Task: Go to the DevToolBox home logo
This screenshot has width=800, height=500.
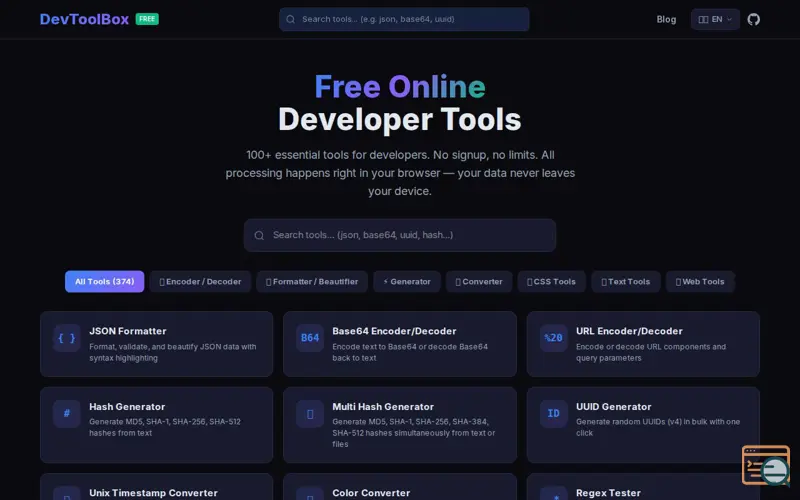Action: (x=84, y=19)
